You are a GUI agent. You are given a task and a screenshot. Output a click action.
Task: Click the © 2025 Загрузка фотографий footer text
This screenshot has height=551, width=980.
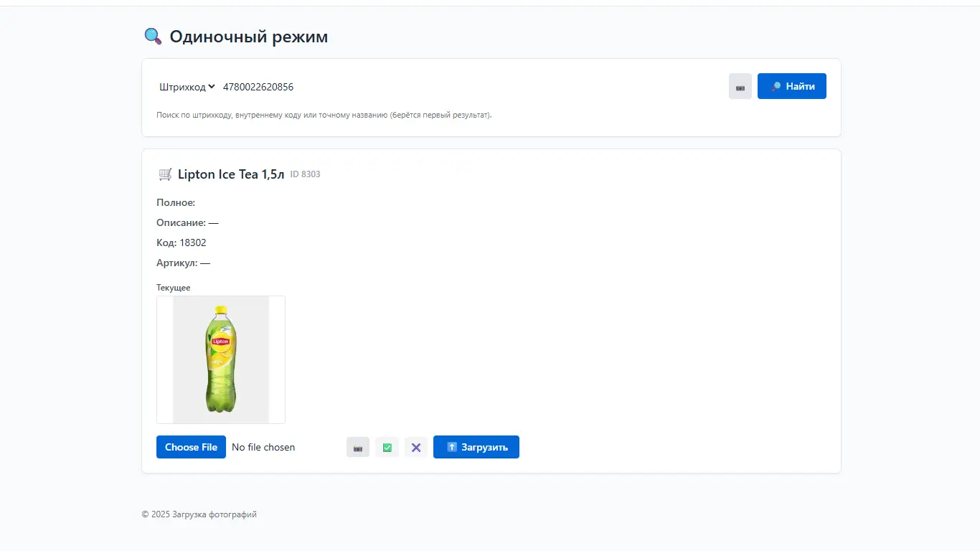(x=199, y=514)
